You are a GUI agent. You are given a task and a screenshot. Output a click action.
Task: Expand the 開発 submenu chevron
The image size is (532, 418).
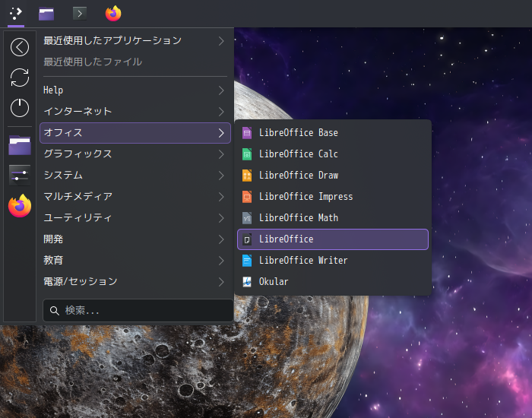coord(221,239)
